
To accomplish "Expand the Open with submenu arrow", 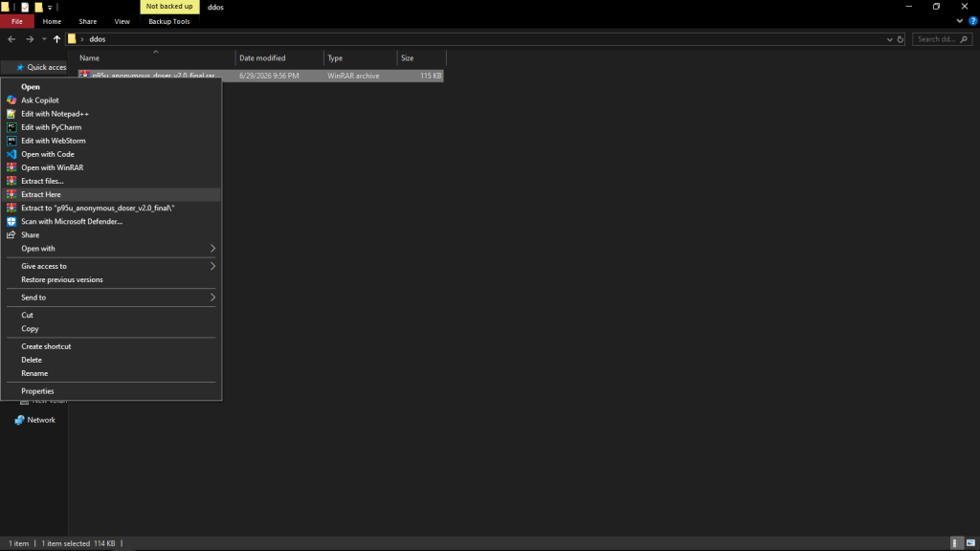I will click(212, 248).
